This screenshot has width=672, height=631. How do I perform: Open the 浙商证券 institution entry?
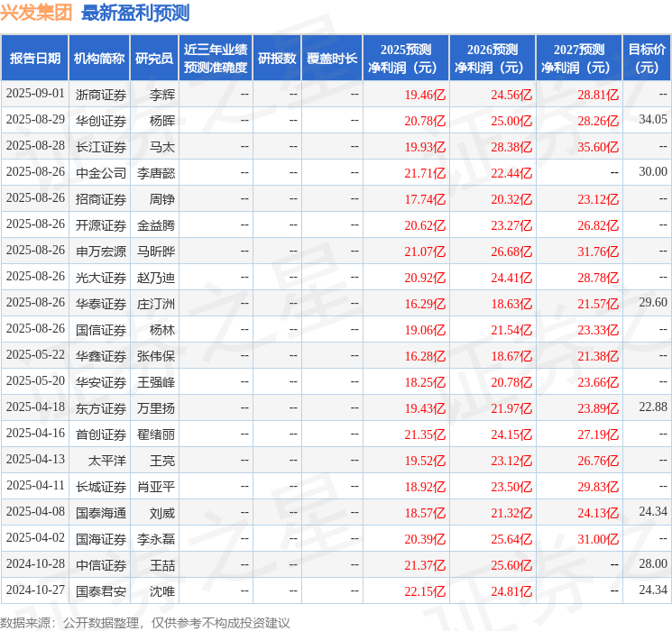[100, 94]
